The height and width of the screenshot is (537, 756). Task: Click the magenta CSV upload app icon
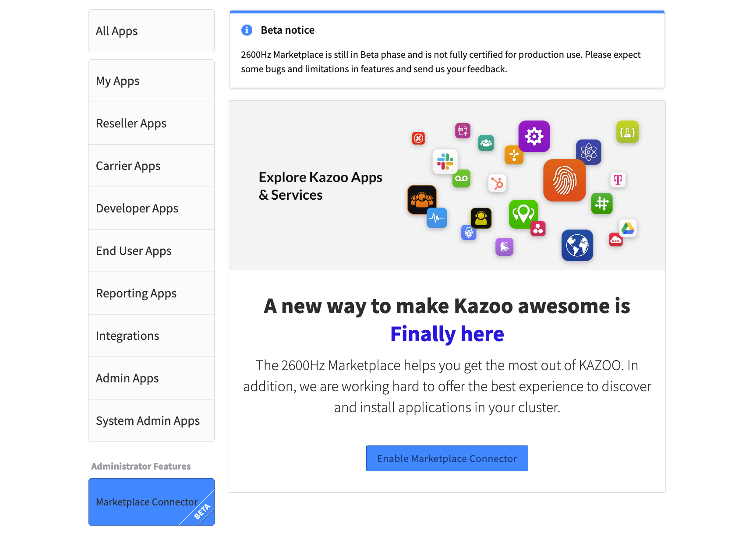tap(463, 131)
